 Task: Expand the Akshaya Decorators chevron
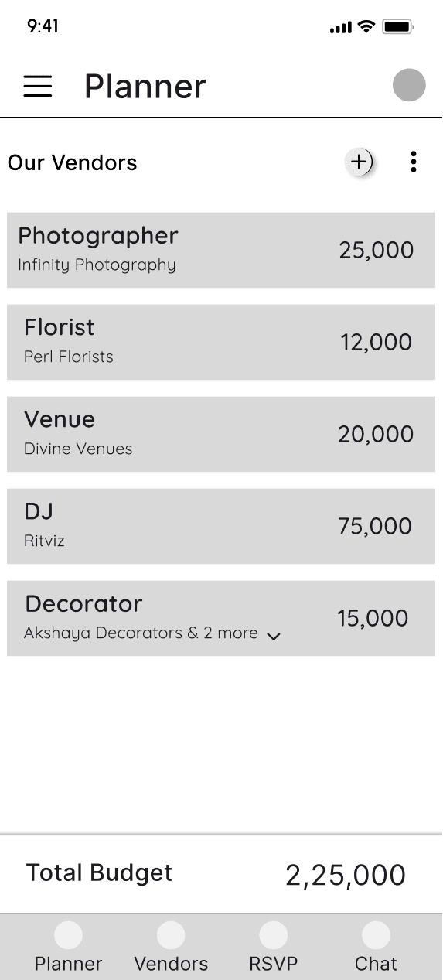pos(273,636)
